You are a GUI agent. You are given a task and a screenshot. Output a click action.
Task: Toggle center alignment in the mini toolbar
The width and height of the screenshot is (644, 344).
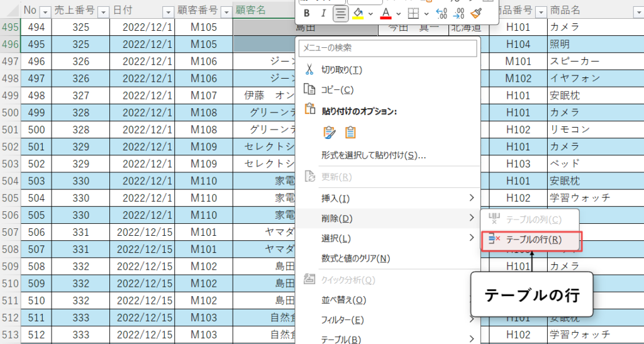click(340, 13)
